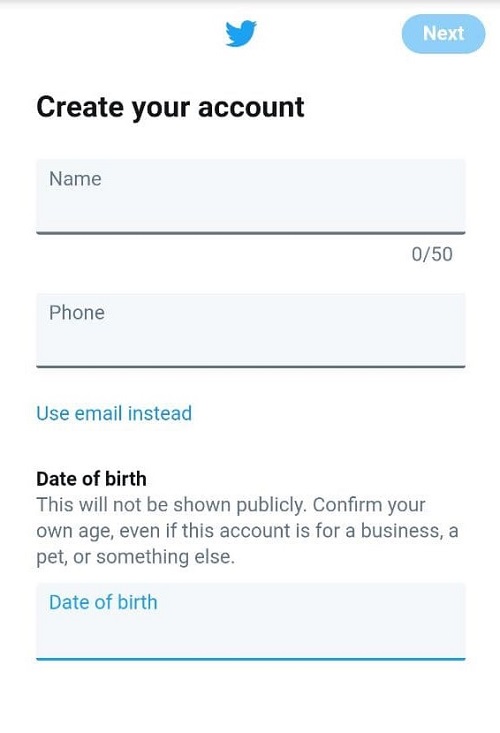Click the Create your account heading

point(170,108)
